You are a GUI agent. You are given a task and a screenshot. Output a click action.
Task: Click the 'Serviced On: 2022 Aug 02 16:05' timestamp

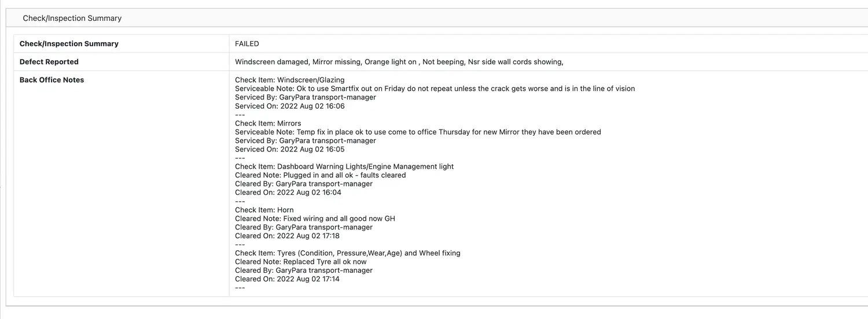coord(289,149)
